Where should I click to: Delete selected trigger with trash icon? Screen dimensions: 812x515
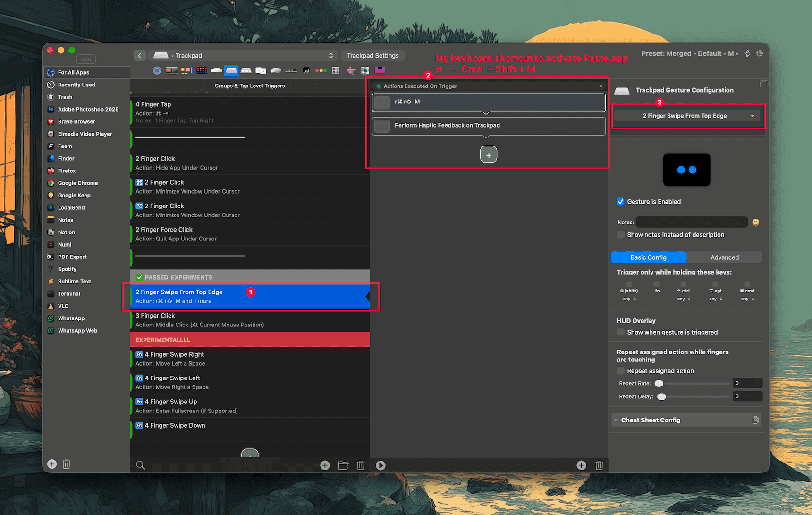click(361, 465)
